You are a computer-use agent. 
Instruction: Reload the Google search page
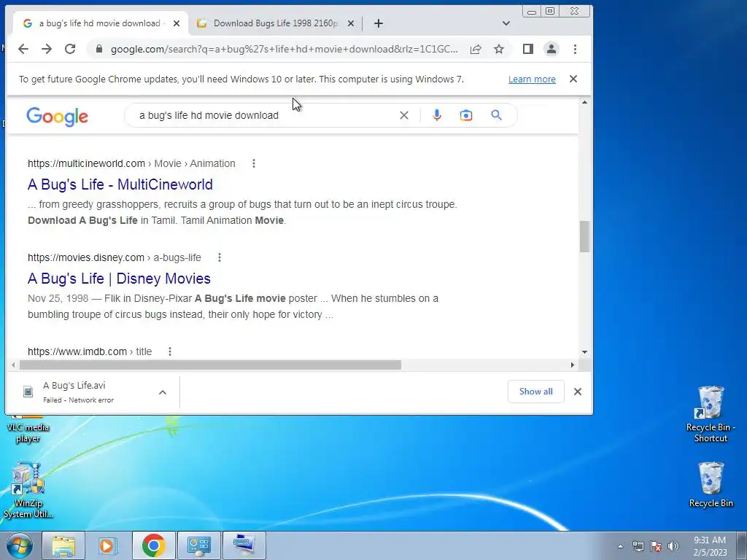pos(70,49)
